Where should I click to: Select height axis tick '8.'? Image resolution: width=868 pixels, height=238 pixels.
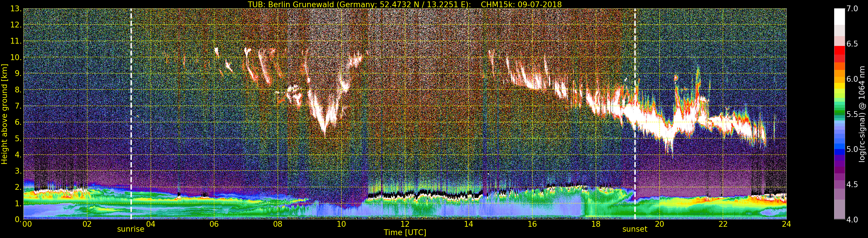(18, 90)
